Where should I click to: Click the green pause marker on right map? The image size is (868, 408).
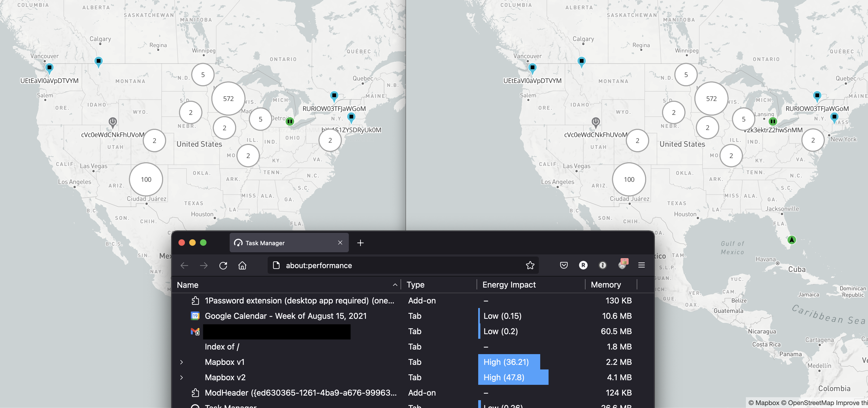tap(773, 121)
